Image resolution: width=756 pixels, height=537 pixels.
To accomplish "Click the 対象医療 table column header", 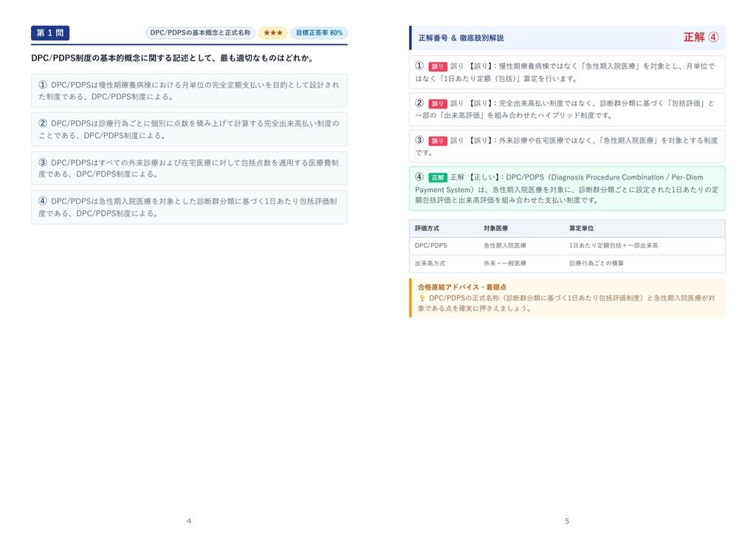I will click(x=495, y=228).
